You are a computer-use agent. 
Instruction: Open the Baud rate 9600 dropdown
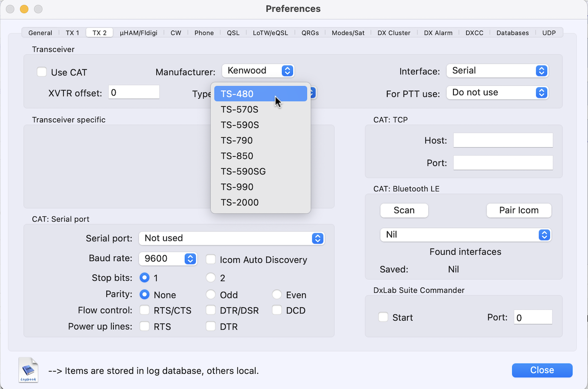[x=168, y=258]
